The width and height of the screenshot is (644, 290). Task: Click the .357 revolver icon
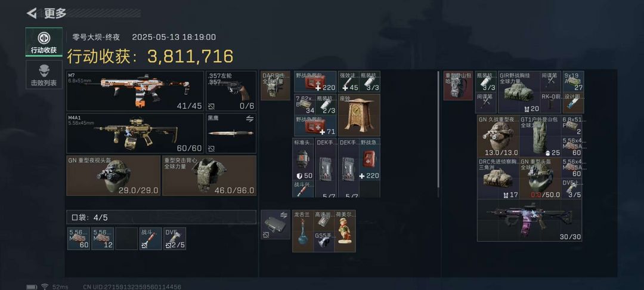click(x=231, y=91)
